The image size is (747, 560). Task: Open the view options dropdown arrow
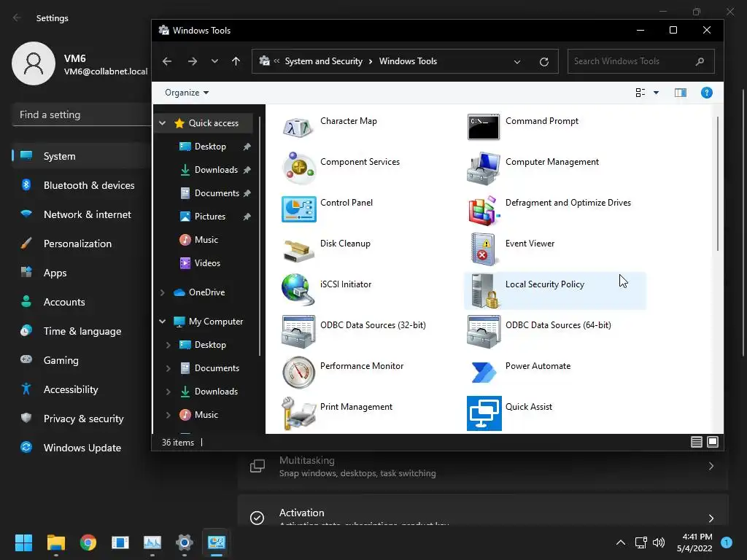point(656,93)
